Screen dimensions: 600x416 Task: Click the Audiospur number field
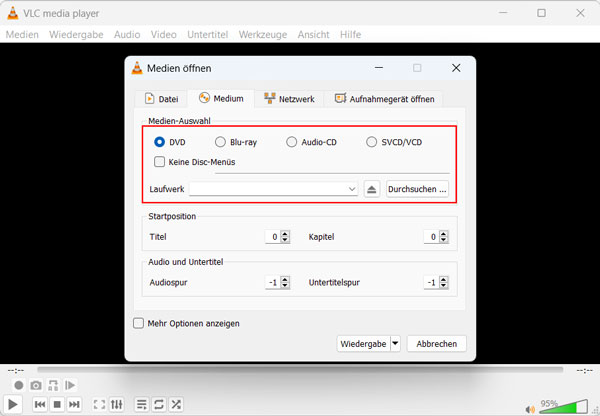273,282
